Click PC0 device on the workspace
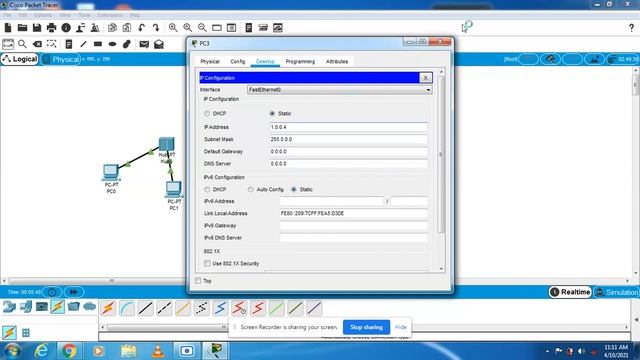Screen dimensions: 640x360 (111, 172)
